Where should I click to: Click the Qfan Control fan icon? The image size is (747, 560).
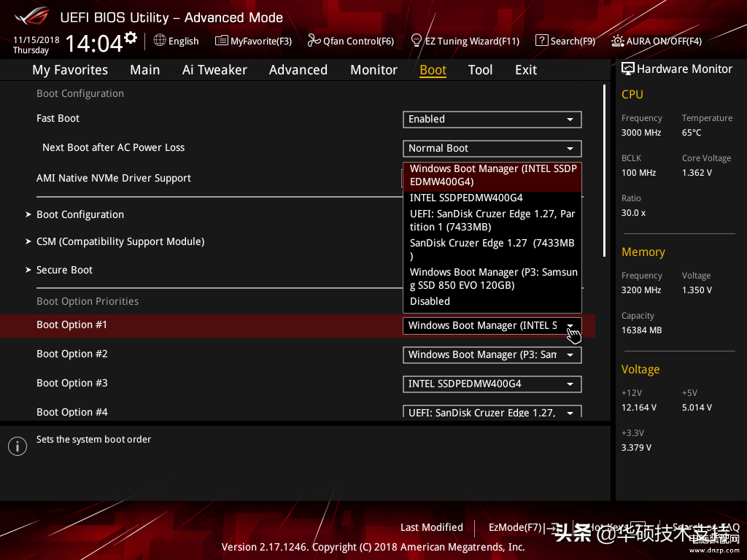click(314, 41)
